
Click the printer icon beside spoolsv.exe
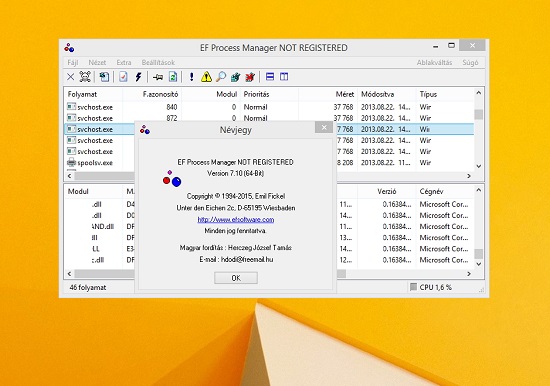point(72,162)
